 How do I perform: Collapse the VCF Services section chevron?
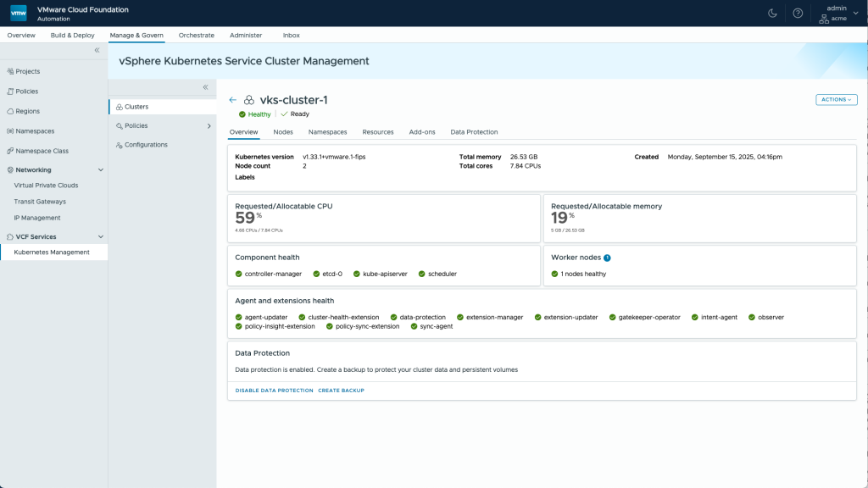(x=101, y=237)
